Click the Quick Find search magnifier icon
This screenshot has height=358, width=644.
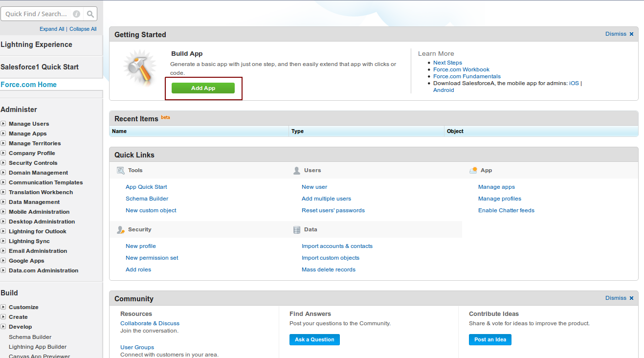tap(90, 14)
